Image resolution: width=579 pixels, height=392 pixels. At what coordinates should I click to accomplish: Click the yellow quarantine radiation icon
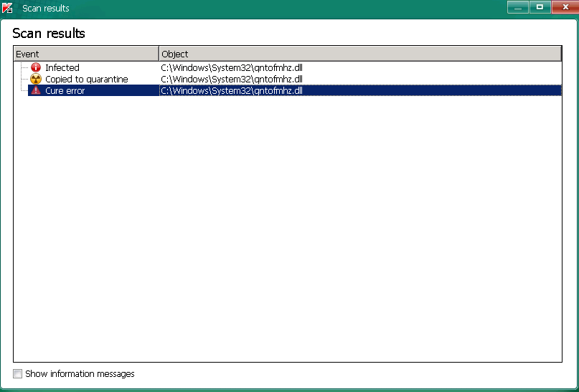(x=36, y=79)
